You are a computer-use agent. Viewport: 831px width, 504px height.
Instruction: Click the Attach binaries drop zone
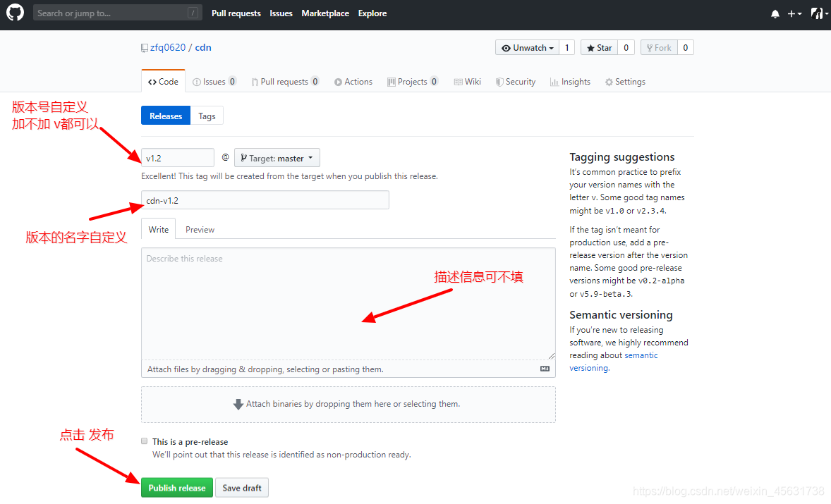348,405
